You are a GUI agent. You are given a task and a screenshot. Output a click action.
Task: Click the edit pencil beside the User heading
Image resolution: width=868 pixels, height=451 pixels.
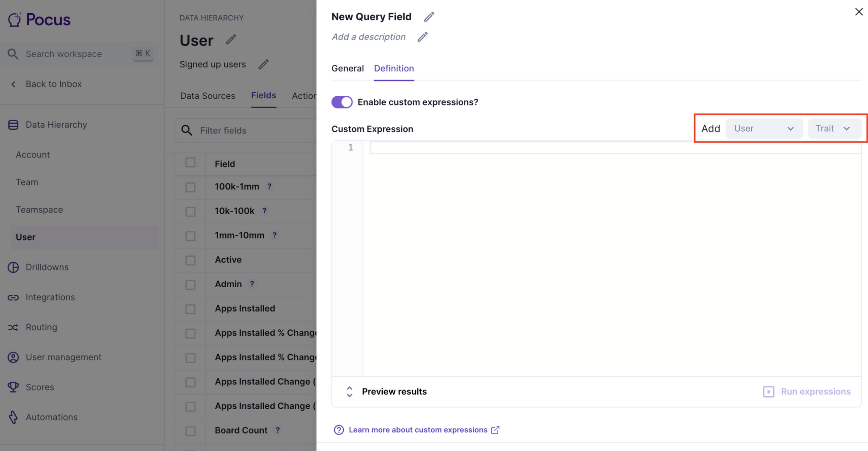(x=231, y=40)
